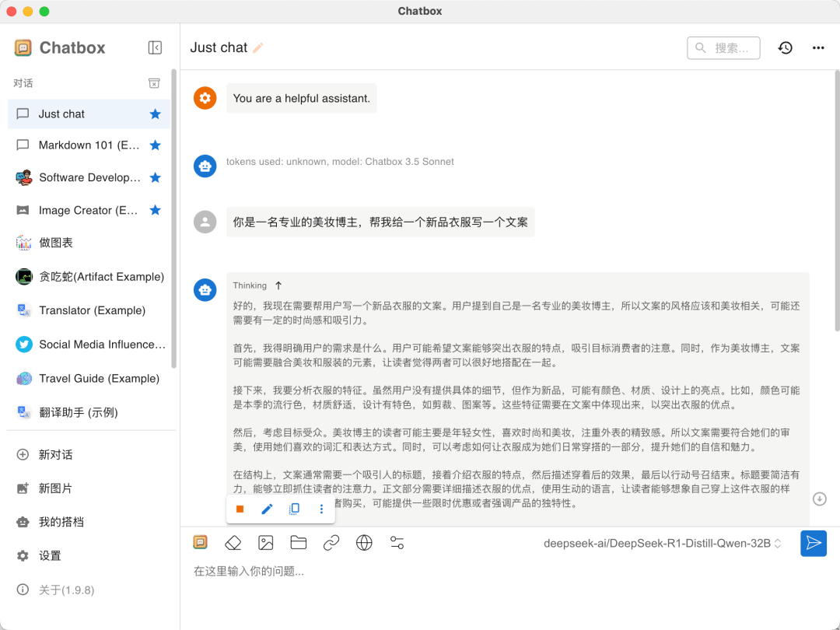
Task: Edit the message using the blue pencil
Action: [x=267, y=509]
